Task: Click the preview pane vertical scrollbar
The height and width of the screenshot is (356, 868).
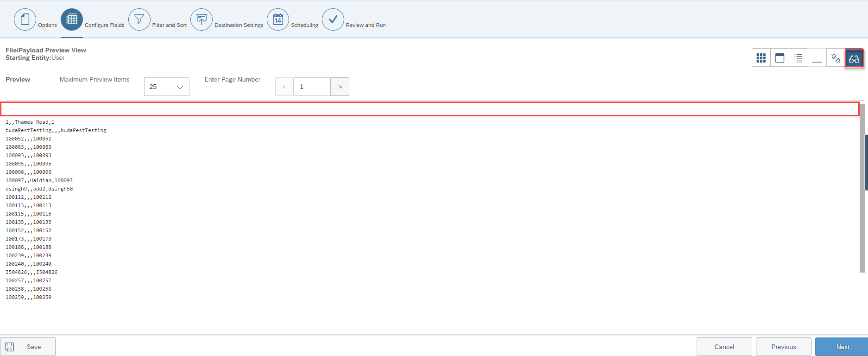Action: point(862,188)
